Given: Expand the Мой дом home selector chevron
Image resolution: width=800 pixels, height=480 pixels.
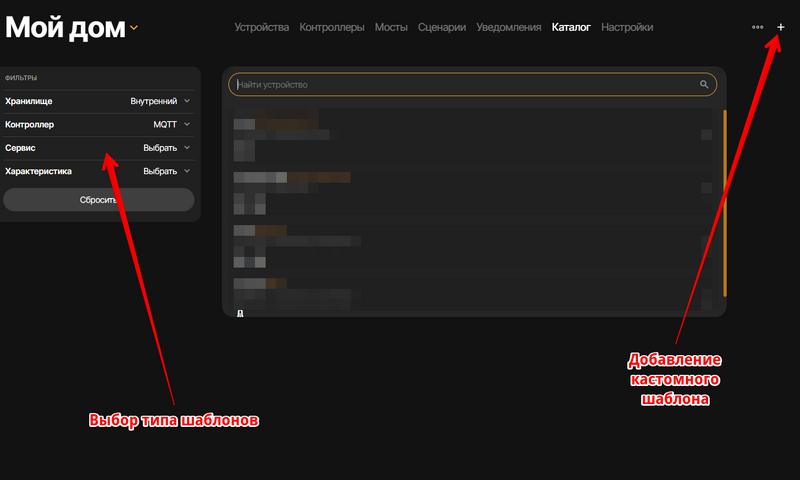Looking at the screenshot, I should tap(134, 28).
